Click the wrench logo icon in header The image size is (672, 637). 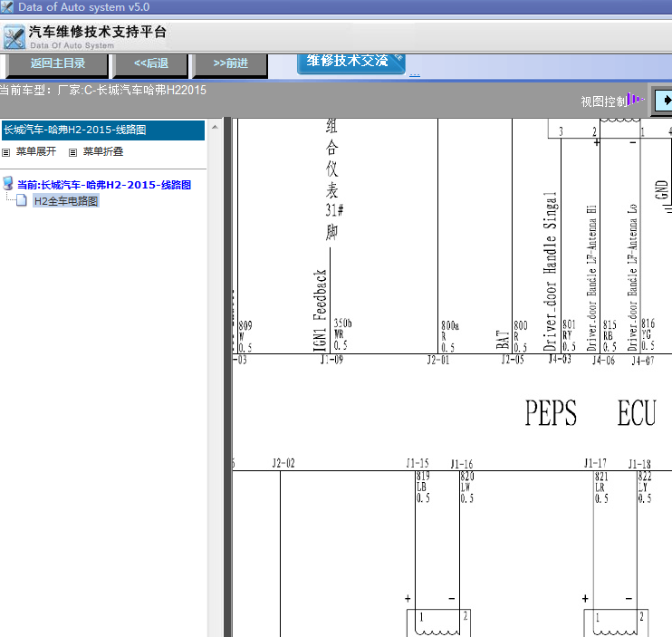point(14,37)
